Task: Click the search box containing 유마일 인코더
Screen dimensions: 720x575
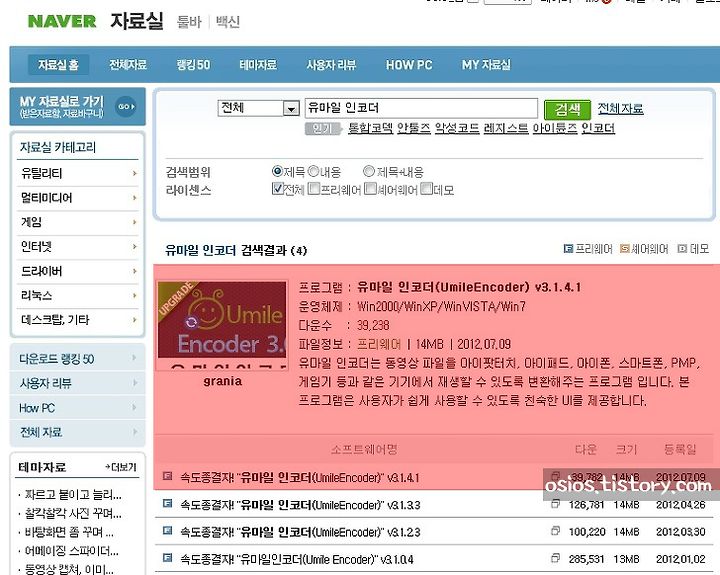Action: click(x=421, y=108)
